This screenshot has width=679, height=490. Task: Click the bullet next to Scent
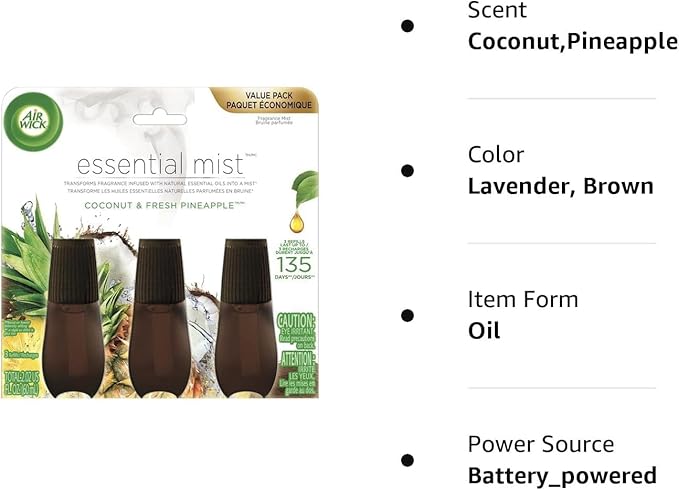[x=407, y=26]
